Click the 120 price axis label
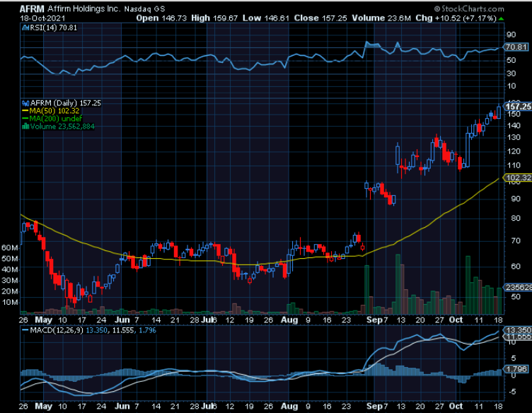Screen dimensions: 532x413 click(x=514, y=151)
